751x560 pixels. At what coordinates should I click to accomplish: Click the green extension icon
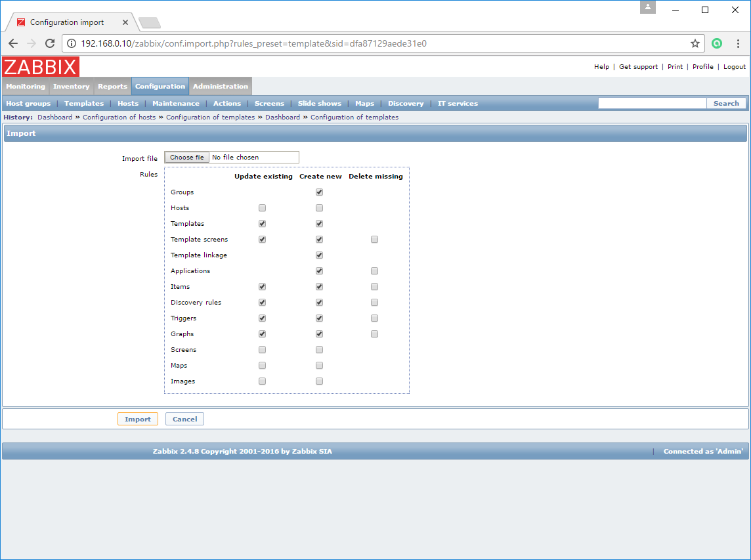716,43
